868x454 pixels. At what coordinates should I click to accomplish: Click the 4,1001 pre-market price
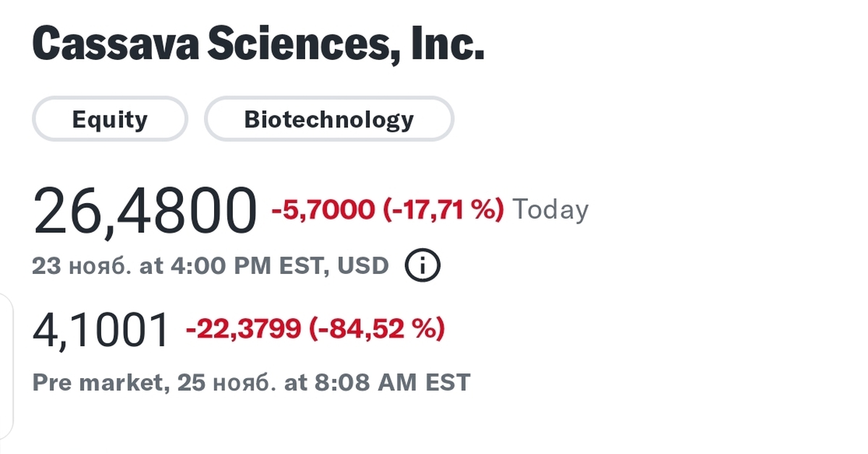coord(101,330)
